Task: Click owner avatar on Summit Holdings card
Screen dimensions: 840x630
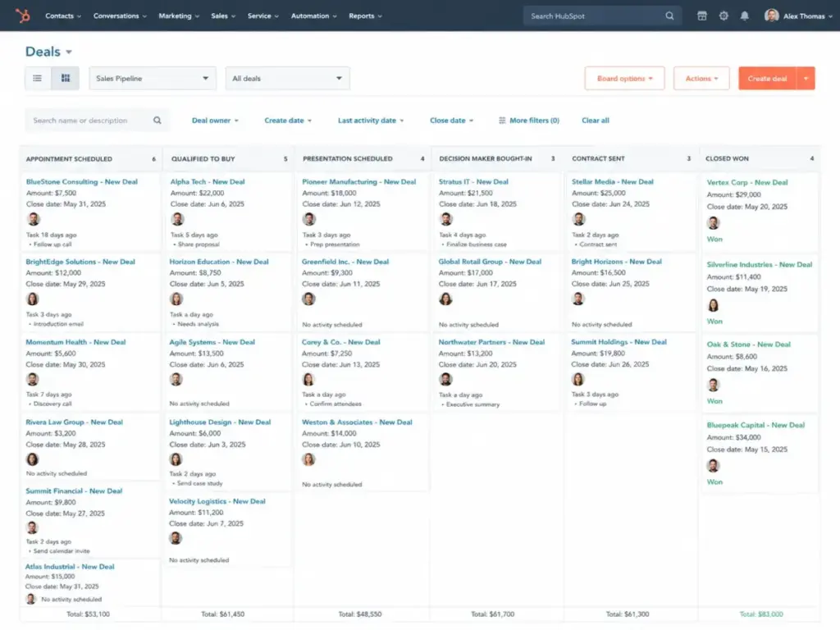Action: click(x=578, y=379)
